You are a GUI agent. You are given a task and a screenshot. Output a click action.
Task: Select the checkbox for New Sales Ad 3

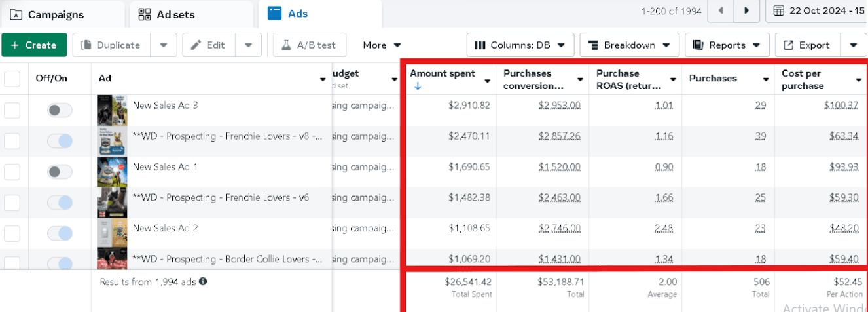(12, 110)
